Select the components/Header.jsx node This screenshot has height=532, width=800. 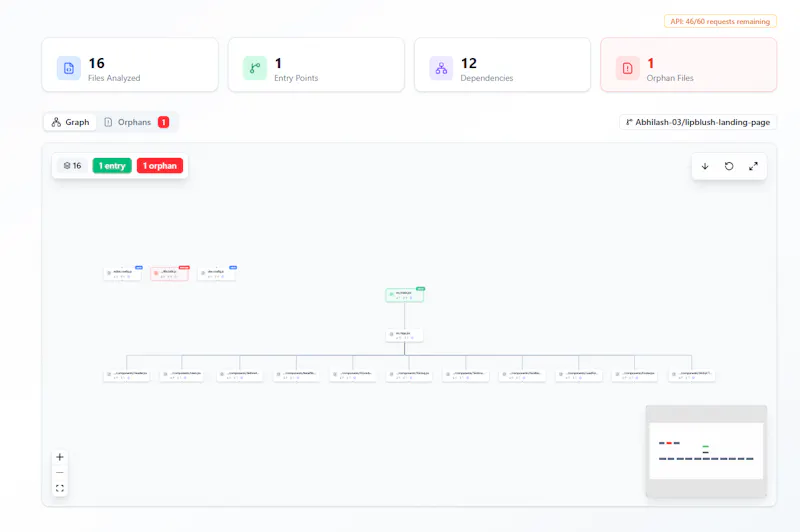(x=127, y=375)
